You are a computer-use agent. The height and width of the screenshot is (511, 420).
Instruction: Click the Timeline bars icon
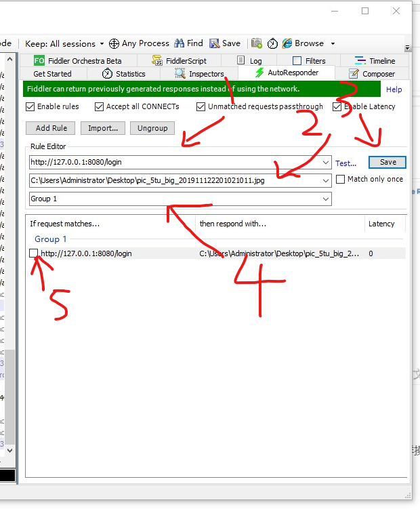(x=360, y=60)
